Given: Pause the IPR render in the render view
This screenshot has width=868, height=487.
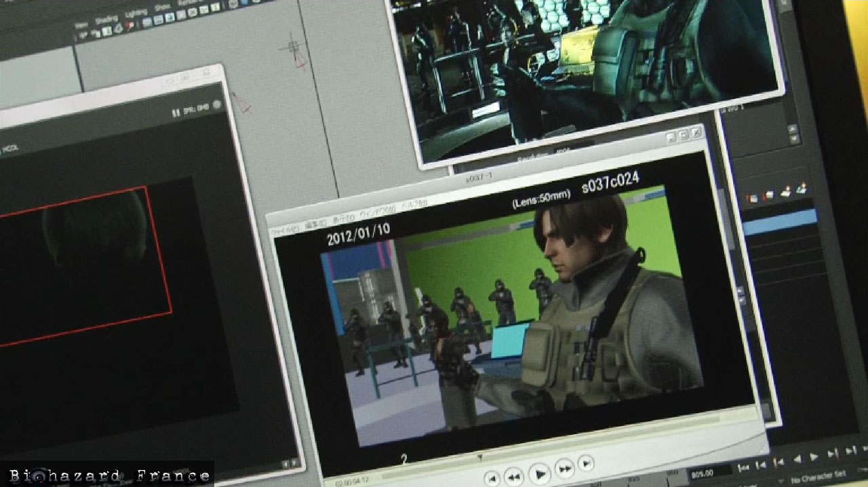Looking at the screenshot, I should point(176,113).
